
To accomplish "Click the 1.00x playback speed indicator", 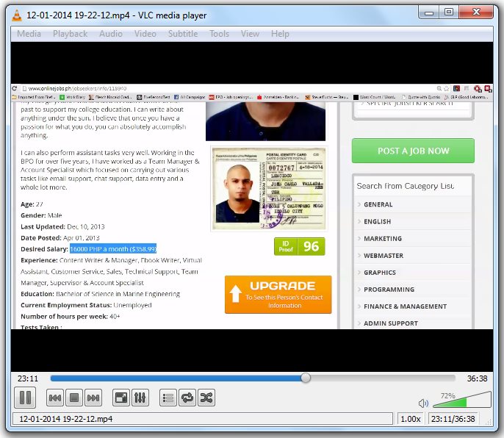I will tap(411, 419).
